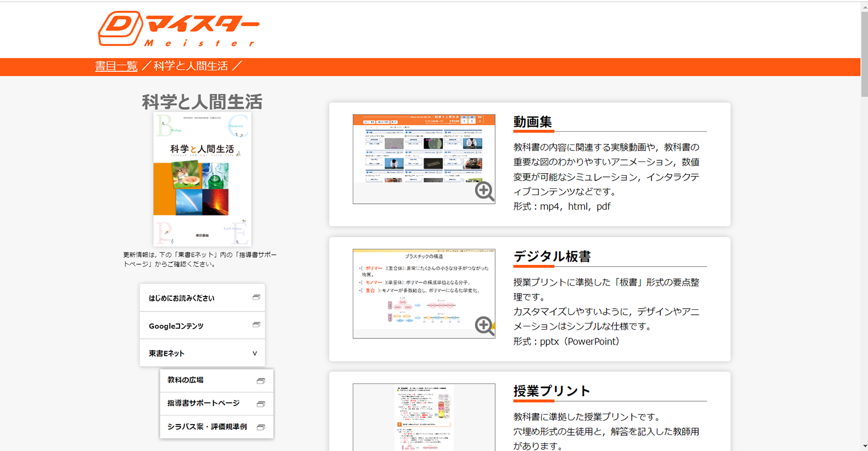Open the はじめにお読みください menu item
The width and height of the screenshot is (868, 451).
pyautogui.click(x=182, y=298)
